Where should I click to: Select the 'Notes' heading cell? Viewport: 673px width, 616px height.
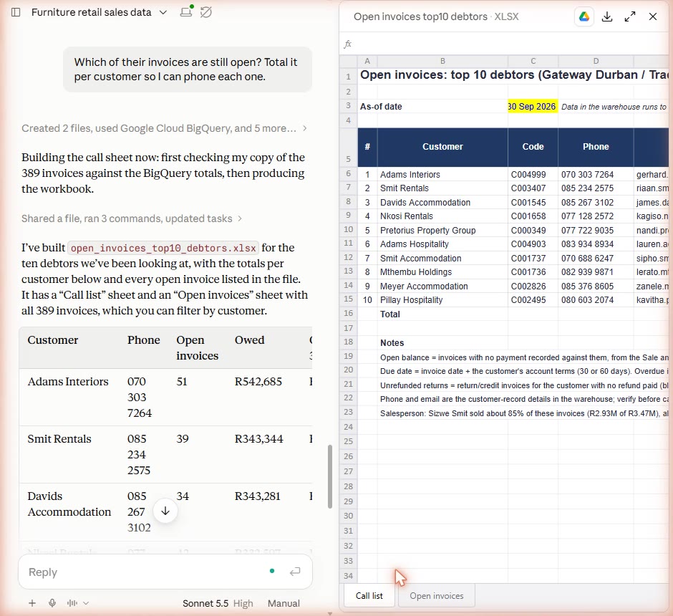coord(442,342)
